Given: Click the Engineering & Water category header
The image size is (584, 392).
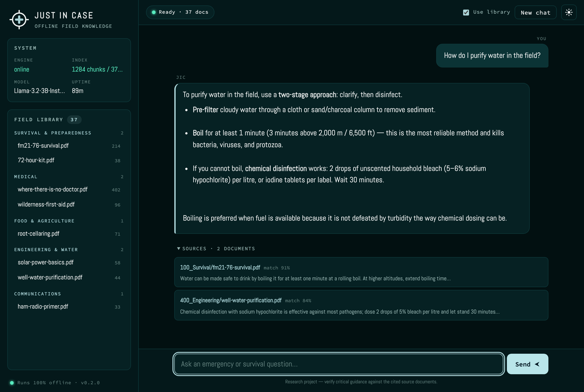Looking at the screenshot, I should [69, 250].
